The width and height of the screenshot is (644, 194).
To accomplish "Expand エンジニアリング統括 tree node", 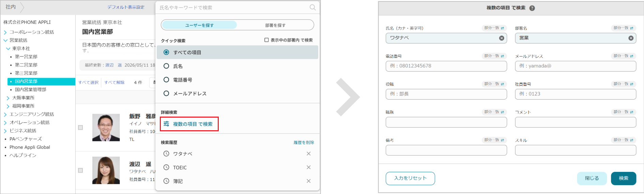I will (x=5, y=114).
